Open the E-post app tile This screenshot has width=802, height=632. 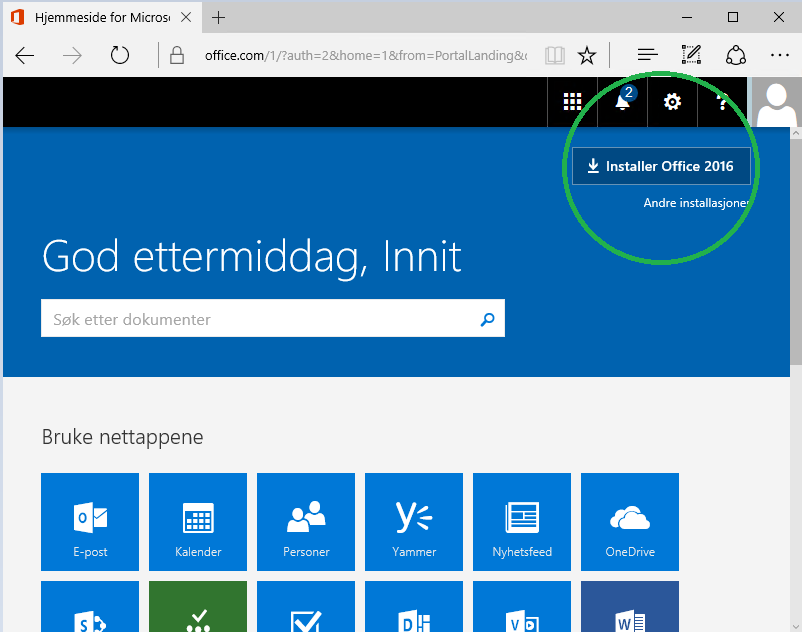pos(90,522)
